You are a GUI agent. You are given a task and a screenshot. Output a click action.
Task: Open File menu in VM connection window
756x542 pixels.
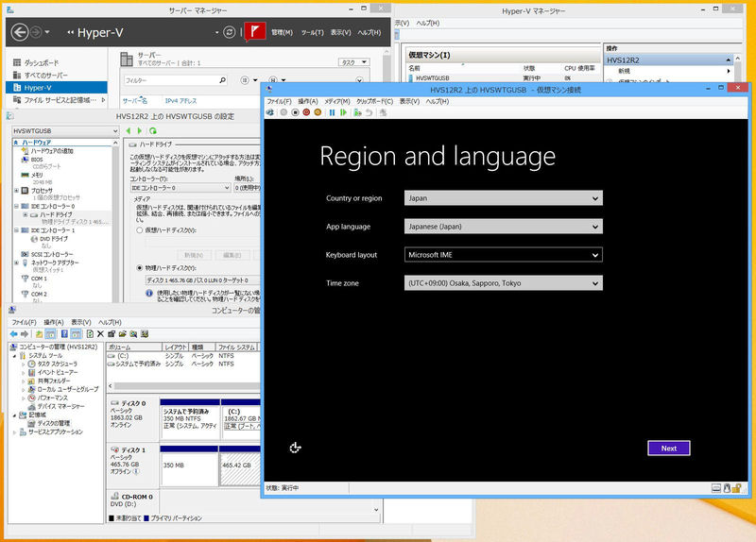pyautogui.click(x=279, y=101)
